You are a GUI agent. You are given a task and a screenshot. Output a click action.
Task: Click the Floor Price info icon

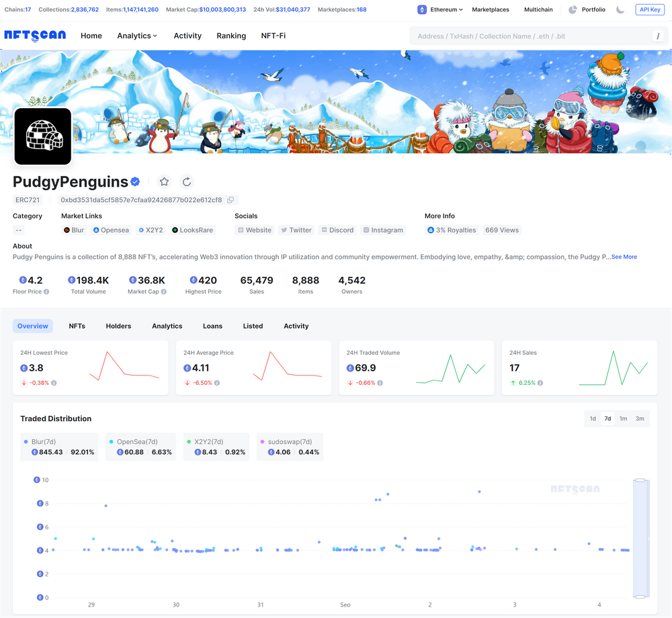(x=46, y=292)
